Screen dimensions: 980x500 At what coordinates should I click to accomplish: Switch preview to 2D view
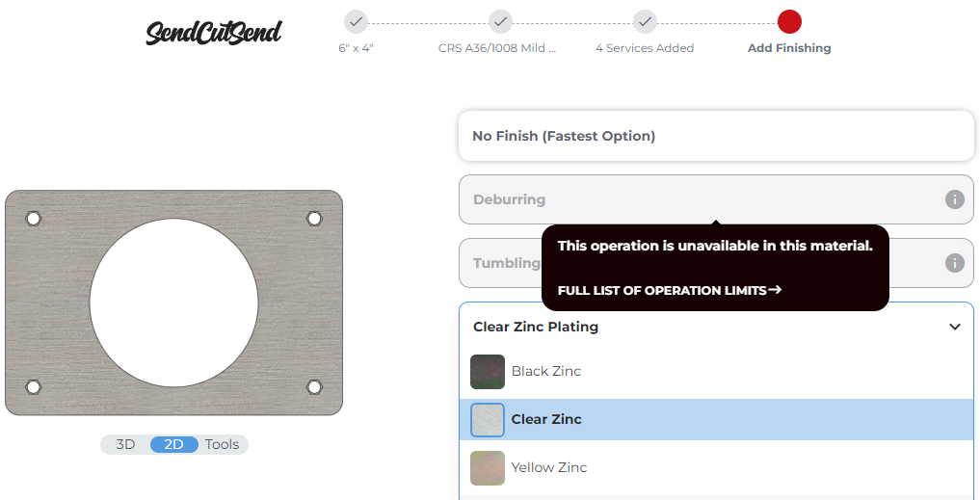pyautogui.click(x=173, y=444)
